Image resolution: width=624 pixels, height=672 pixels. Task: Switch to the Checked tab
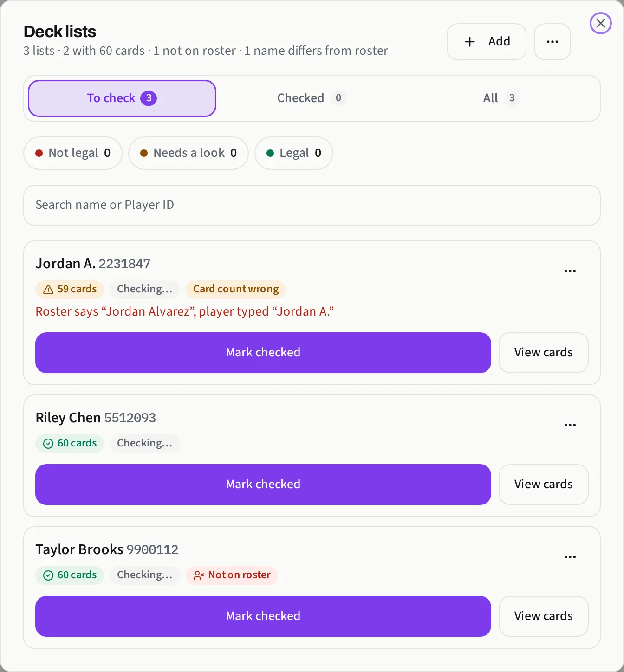[312, 98]
